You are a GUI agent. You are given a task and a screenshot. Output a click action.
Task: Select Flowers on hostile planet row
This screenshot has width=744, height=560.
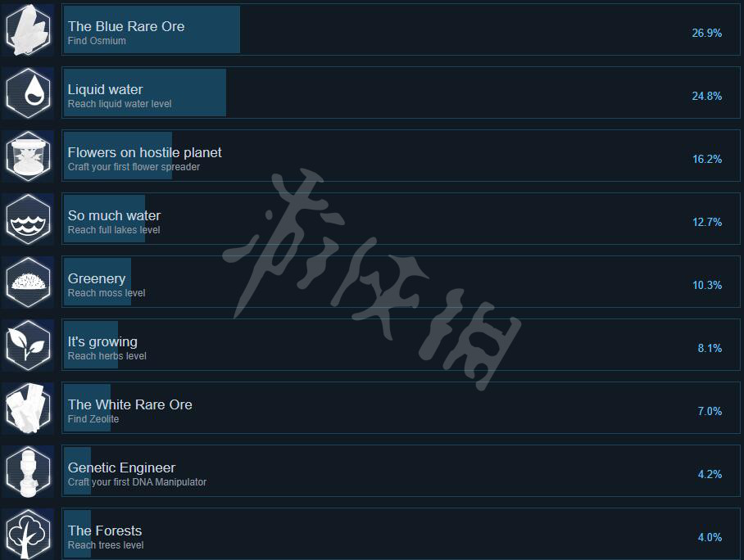pos(401,156)
